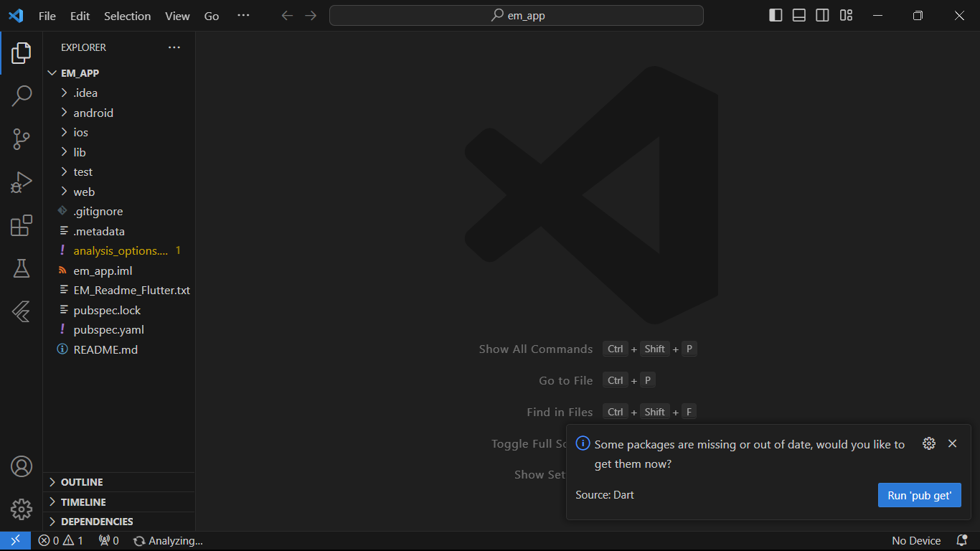The width and height of the screenshot is (980, 551).
Task: Expand the android folder
Action: click(x=119, y=113)
